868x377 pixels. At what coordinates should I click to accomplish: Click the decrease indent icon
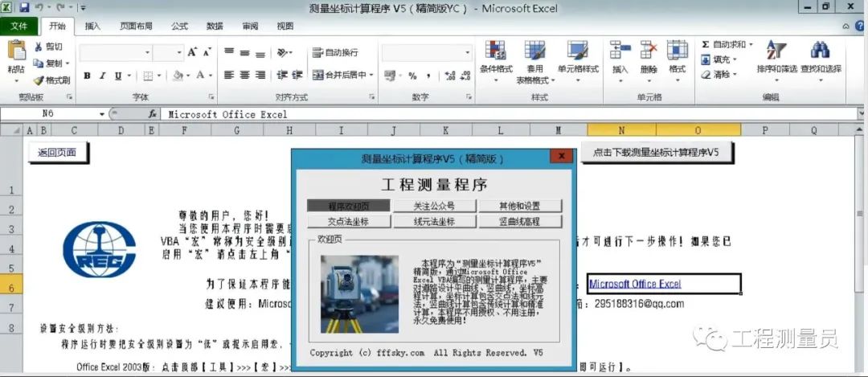[x=282, y=75]
